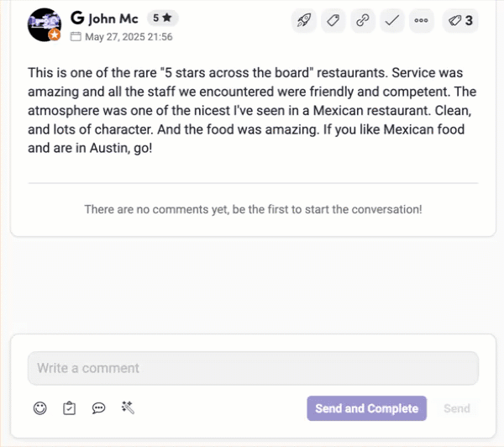Copy the review link via chain icon

[363, 20]
